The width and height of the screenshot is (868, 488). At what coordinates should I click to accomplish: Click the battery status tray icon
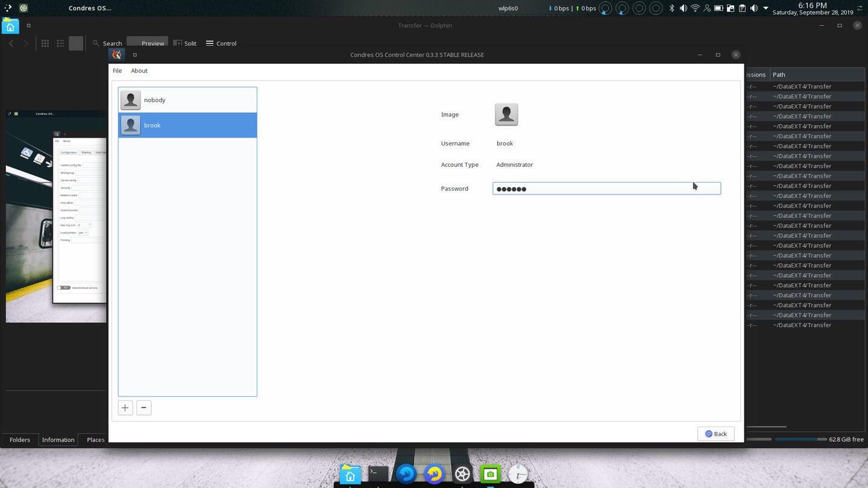(719, 8)
